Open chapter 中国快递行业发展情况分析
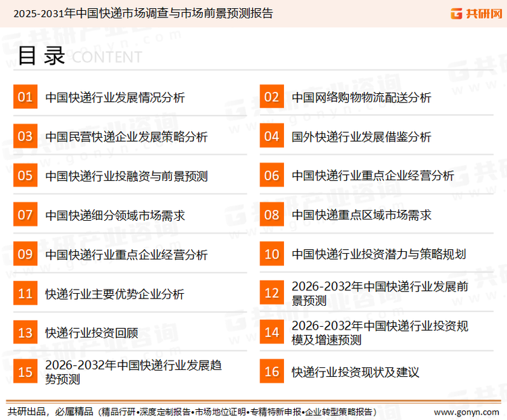Image resolution: width=507 pixels, height=420 pixels. pyautogui.click(x=115, y=97)
